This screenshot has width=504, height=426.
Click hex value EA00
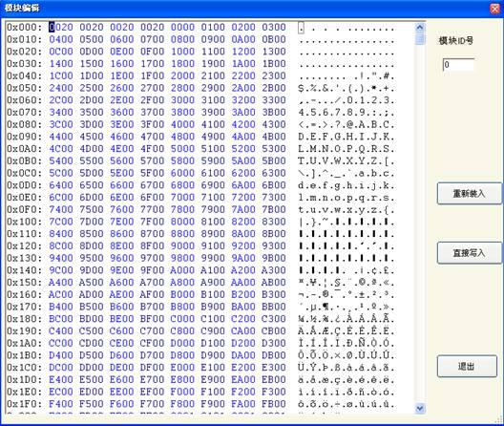[243, 379]
